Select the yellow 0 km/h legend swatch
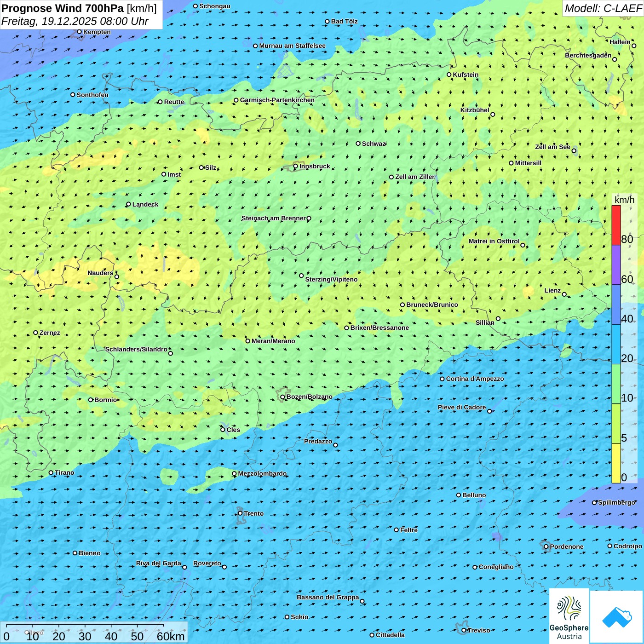This screenshot has height=644, width=644. [616, 463]
